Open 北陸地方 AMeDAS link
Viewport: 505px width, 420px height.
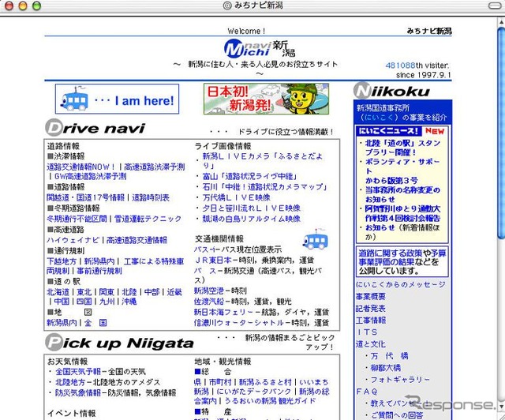70,382
